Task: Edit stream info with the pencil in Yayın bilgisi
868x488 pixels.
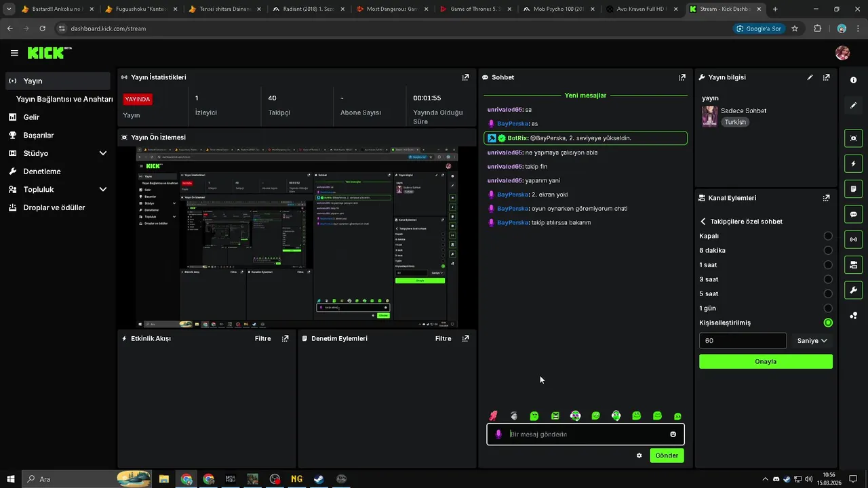Action: point(810,77)
